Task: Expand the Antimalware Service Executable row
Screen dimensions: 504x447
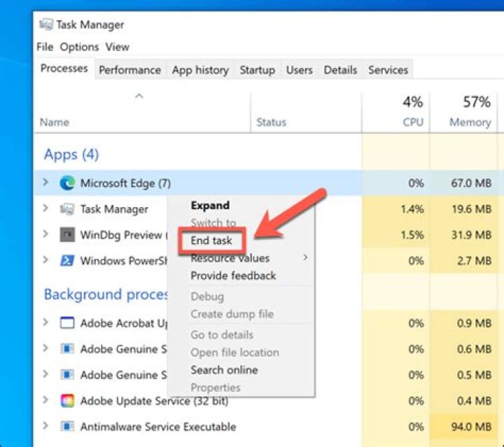Action: point(45,427)
